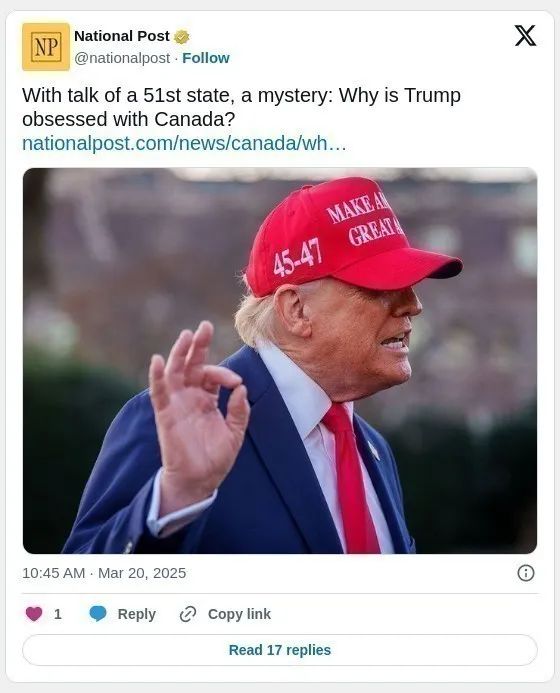This screenshot has height=693, width=560.
Task: Open the tweet's embedded photo
Action: (280, 361)
